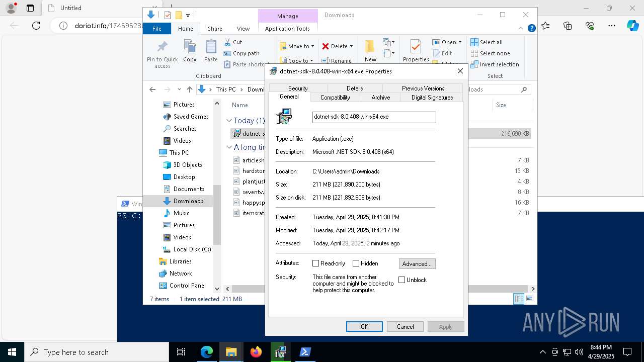
Task: Open the Delete dropdown arrow
Action: coord(351,46)
